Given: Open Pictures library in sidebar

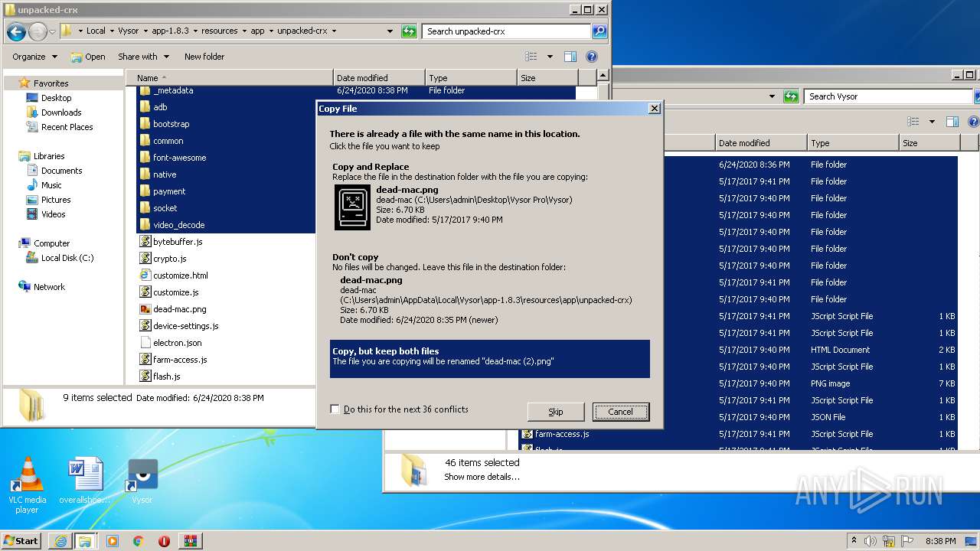Looking at the screenshot, I should tap(55, 200).
